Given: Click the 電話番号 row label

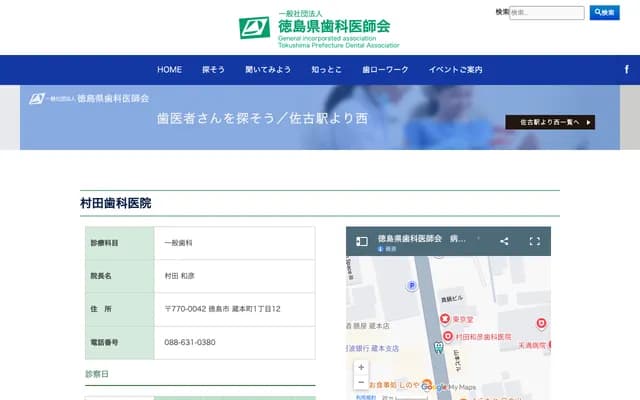Looking at the screenshot, I should coord(104,342).
